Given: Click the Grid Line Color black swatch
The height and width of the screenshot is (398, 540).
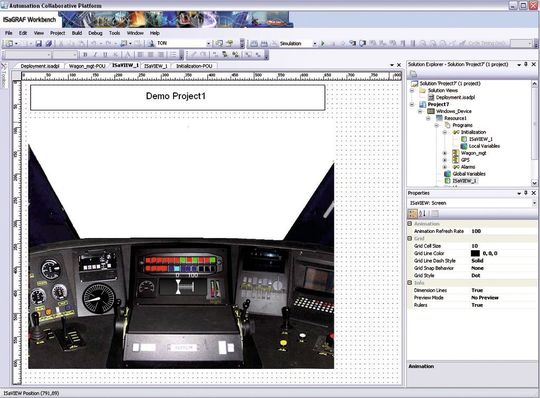Looking at the screenshot, I should pos(475,253).
